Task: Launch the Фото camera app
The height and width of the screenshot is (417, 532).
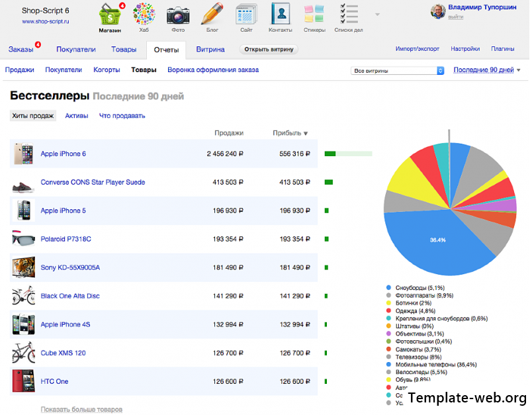Action: (x=178, y=17)
